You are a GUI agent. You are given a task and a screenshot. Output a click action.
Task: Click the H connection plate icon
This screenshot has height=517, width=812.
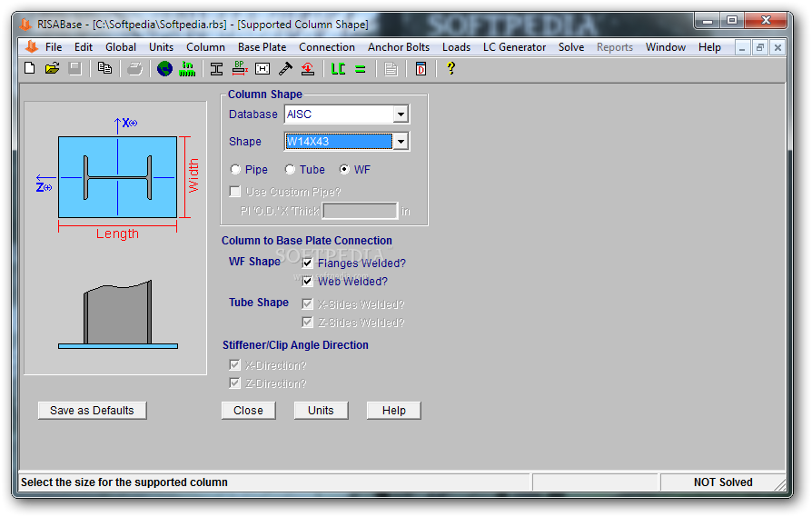coord(262,68)
